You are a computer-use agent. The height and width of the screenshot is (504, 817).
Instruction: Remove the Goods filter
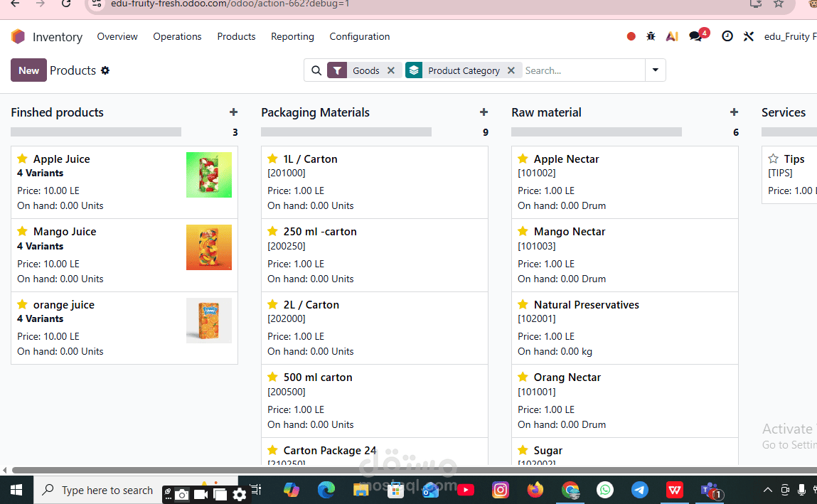pos(391,70)
